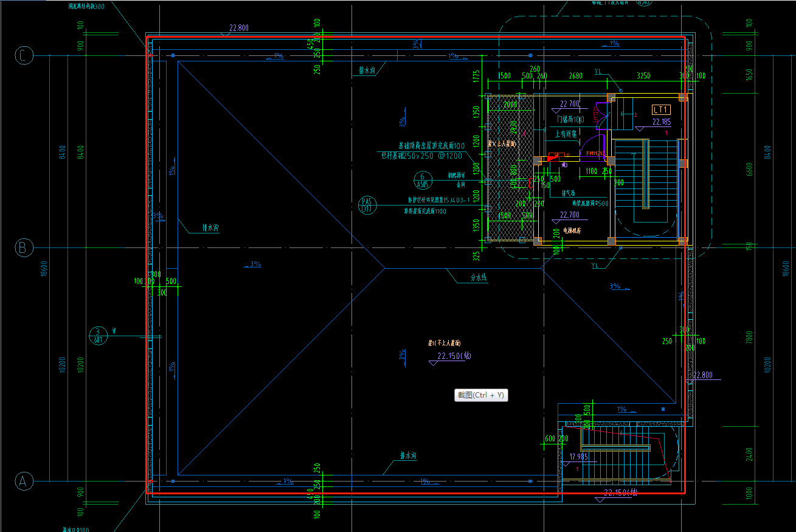Select the 分水线 ridge line label

point(479,277)
